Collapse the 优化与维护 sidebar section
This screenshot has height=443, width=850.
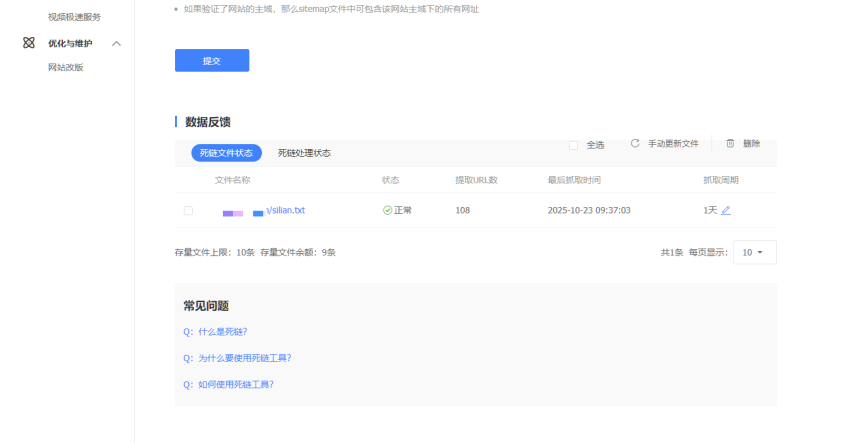click(x=117, y=44)
